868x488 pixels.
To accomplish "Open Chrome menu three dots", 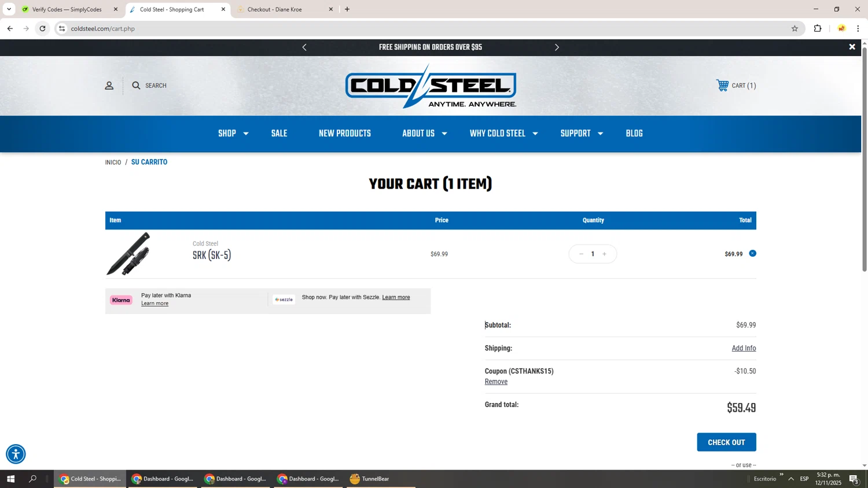I will 858,28.
